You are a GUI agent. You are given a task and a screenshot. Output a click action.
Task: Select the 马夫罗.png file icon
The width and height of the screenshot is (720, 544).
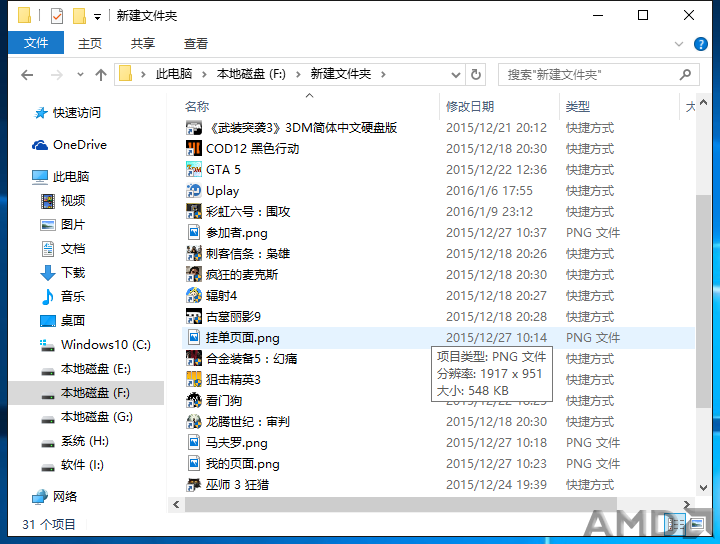coord(194,443)
